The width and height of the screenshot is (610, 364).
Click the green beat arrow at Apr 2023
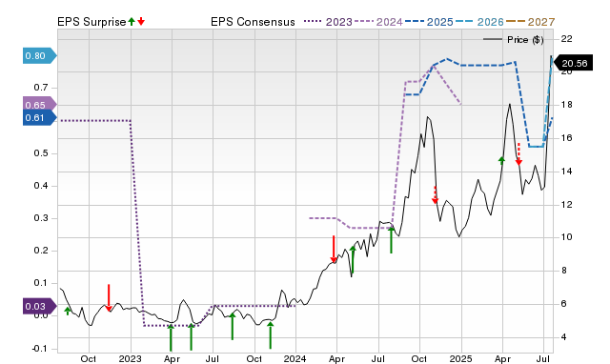pyautogui.click(x=171, y=337)
